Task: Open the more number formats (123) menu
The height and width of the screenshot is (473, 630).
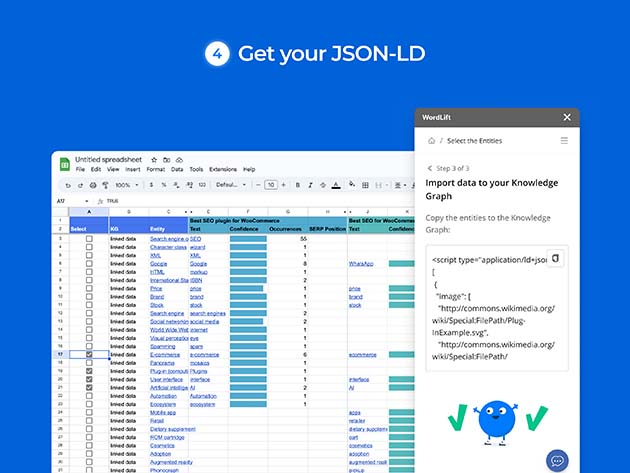Action: 202,185
